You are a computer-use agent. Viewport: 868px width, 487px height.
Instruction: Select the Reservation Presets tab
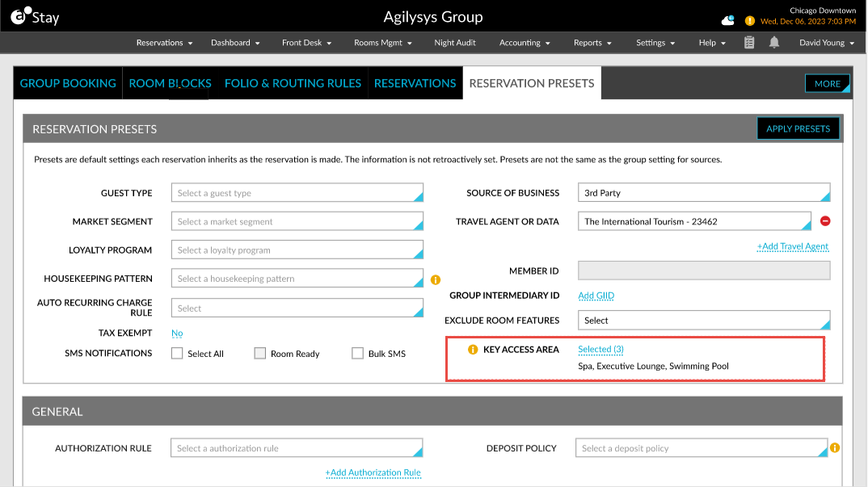(x=532, y=83)
